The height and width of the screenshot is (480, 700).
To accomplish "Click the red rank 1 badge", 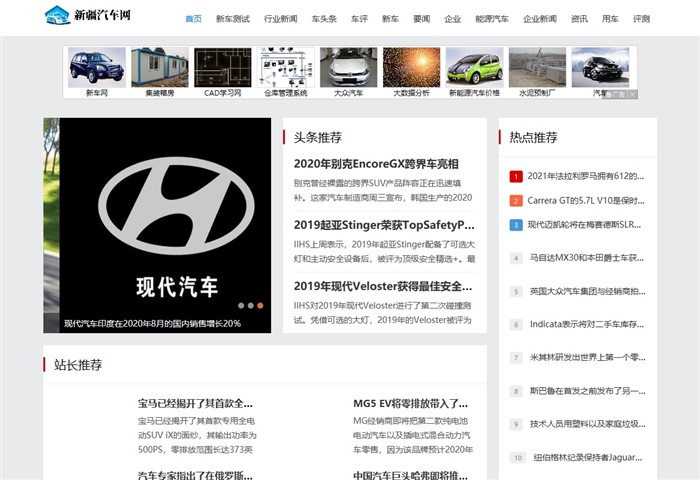I will click(x=516, y=176).
